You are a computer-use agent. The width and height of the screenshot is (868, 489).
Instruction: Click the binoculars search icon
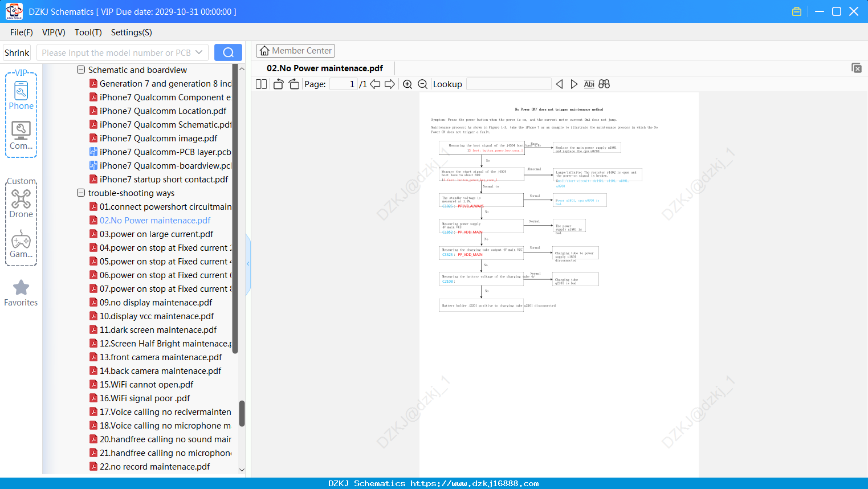604,84
